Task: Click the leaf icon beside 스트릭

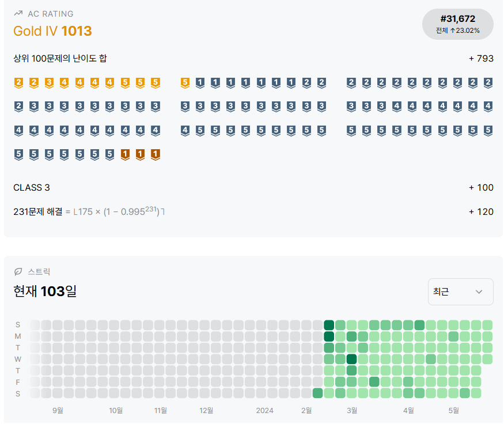Action: tap(18, 271)
